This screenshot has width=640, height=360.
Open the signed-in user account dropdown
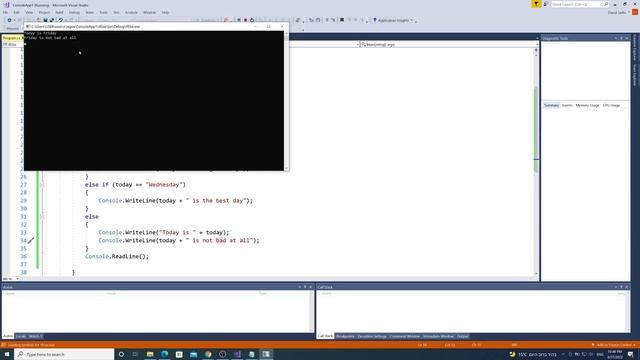(618, 13)
